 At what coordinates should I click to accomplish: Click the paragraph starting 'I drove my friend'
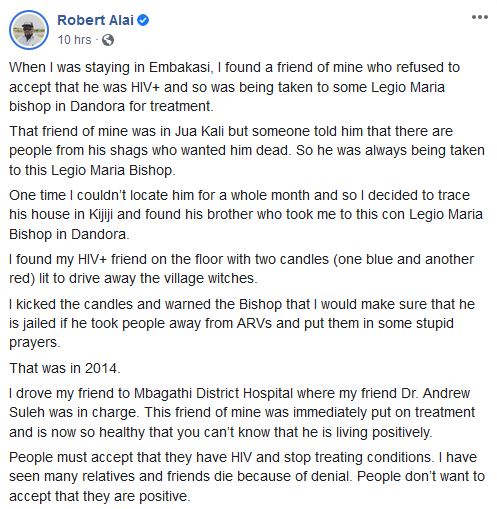(242, 412)
